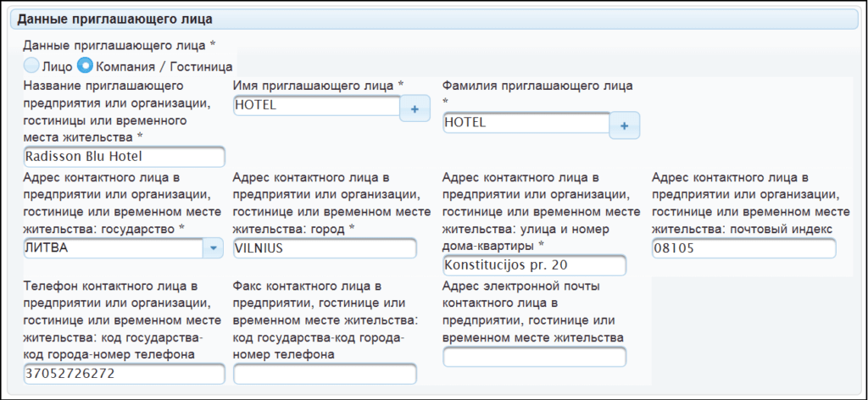Screen dimensions: 868x400
Task: Expand the country dropdown arrow next to ЛИТВА
Action: 213,248
